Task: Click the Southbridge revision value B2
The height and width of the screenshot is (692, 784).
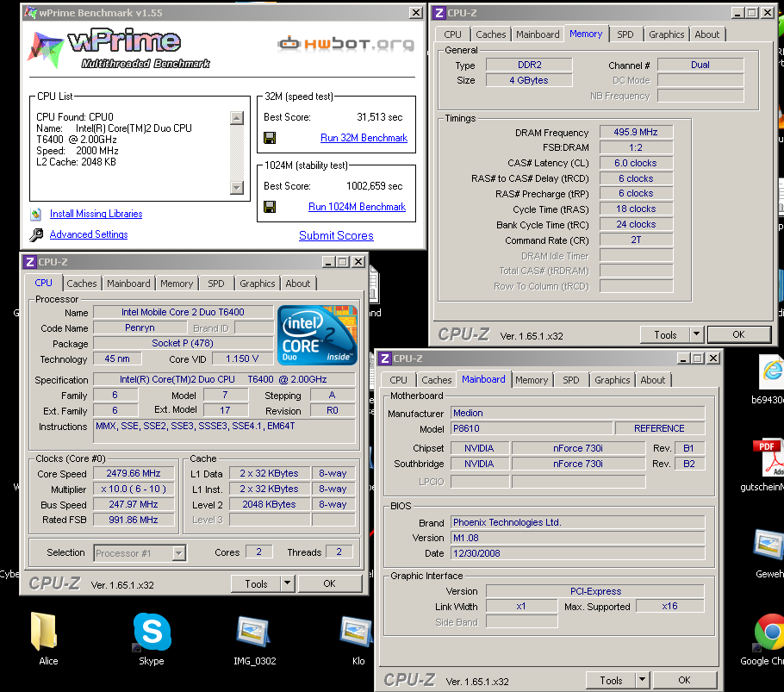Action: coord(689,464)
